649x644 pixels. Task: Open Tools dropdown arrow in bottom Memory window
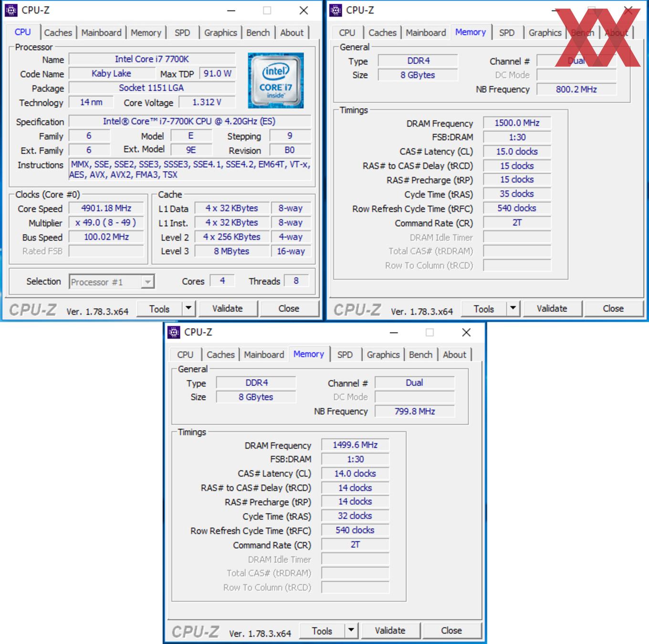click(x=351, y=630)
